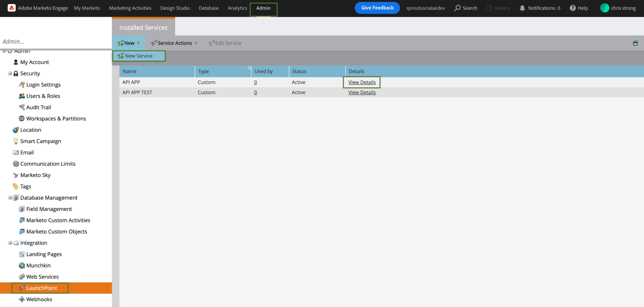Click the Marketo Custom Objects icon
The image size is (644, 307).
pyautogui.click(x=22, y=232)
